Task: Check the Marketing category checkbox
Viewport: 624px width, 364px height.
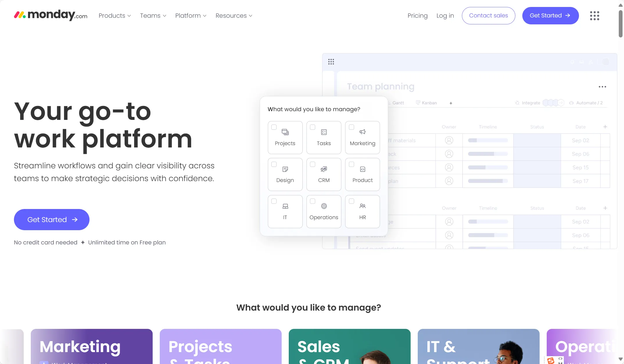Action: click(352, 127)
